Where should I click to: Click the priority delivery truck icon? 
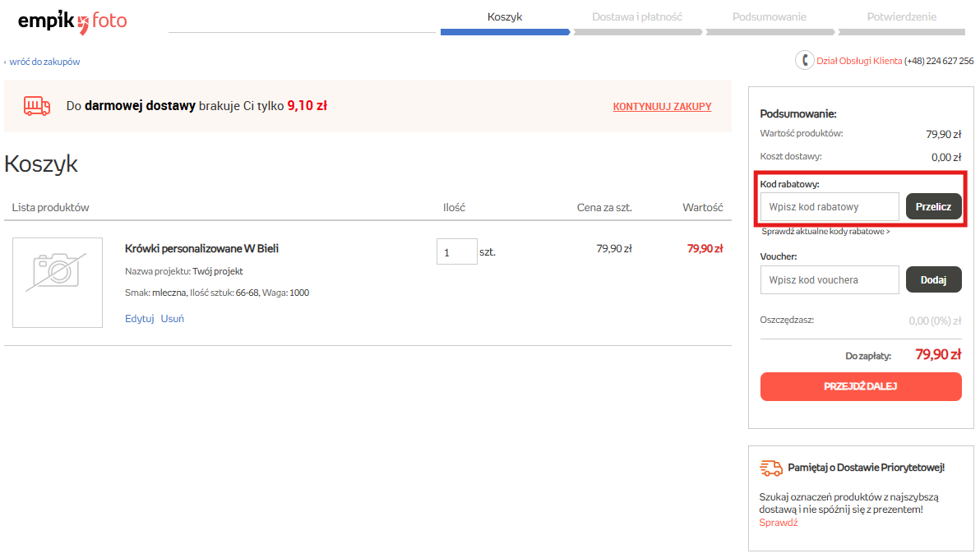tap(771, 468)
